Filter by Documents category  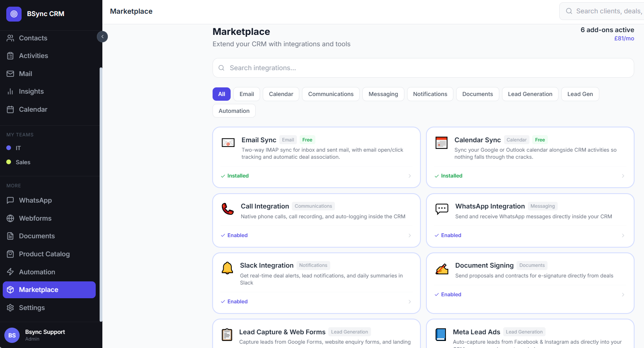477,94
